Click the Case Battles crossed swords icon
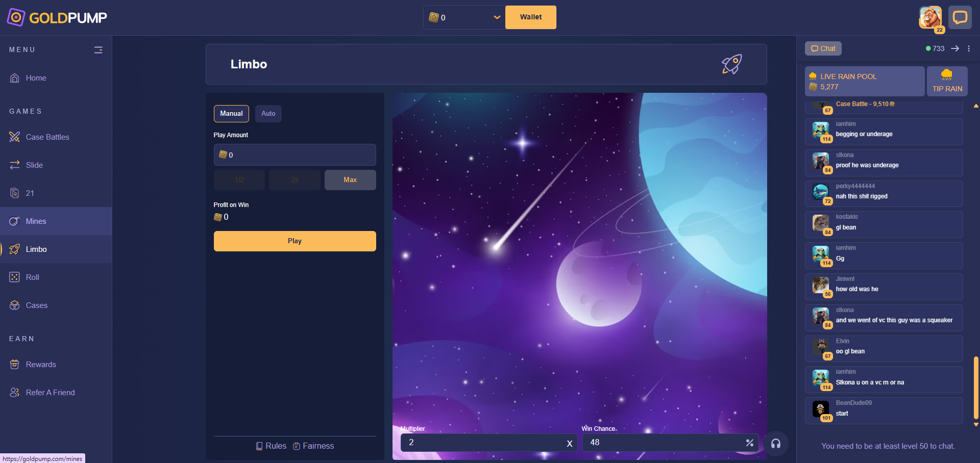The width and height of the screenshot is (980, 463). pyautogui.click(x=15, y=137)
